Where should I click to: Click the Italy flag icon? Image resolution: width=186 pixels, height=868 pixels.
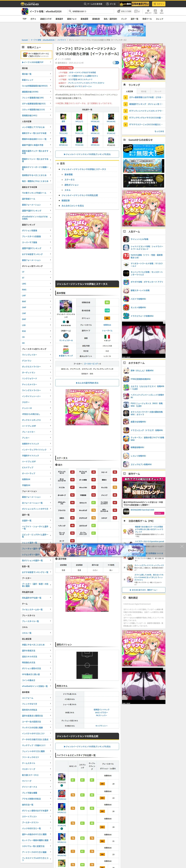[107, 337]
